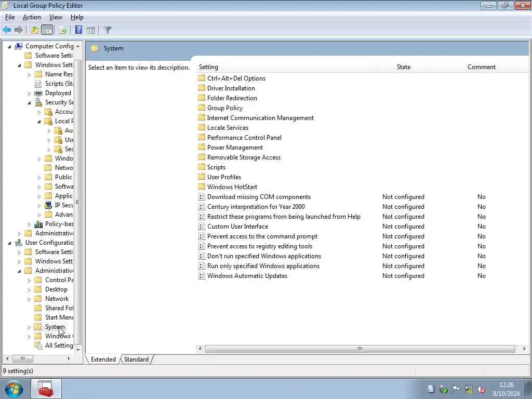Select Start Menu node in tree
532x399 pixels.
[54, 317]
